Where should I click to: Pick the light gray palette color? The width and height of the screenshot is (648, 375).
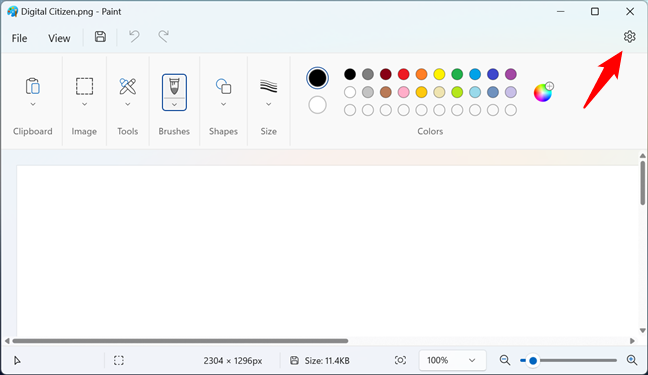(368, 92)
